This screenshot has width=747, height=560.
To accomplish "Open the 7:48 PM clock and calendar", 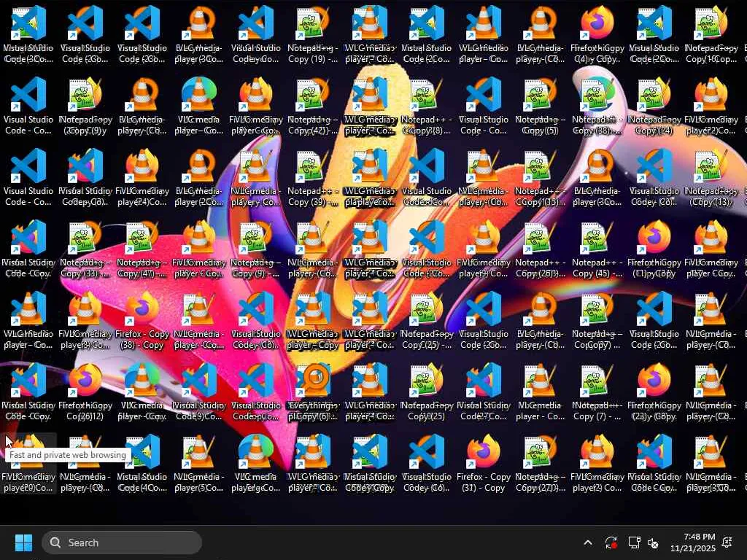I will tap(693, 542).
